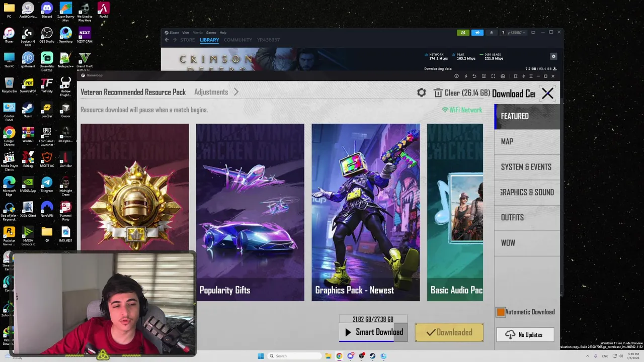Open NordVPN desktop icon
This screenshot has width=644, height=362.
tap(47, 209)
